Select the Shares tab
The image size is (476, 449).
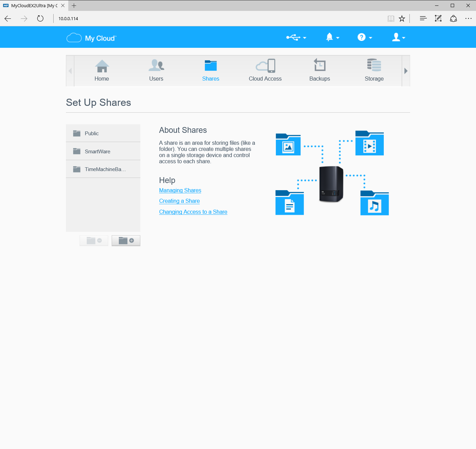click(x=211, y=71)
